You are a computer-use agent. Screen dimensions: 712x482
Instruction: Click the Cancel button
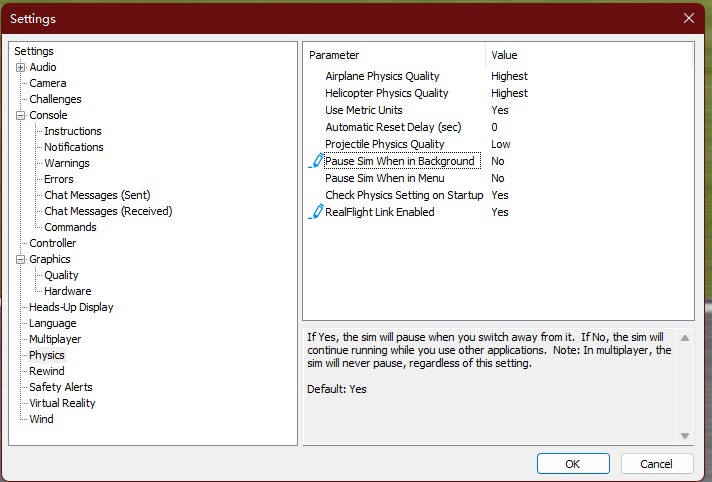(x=656, y=464)
